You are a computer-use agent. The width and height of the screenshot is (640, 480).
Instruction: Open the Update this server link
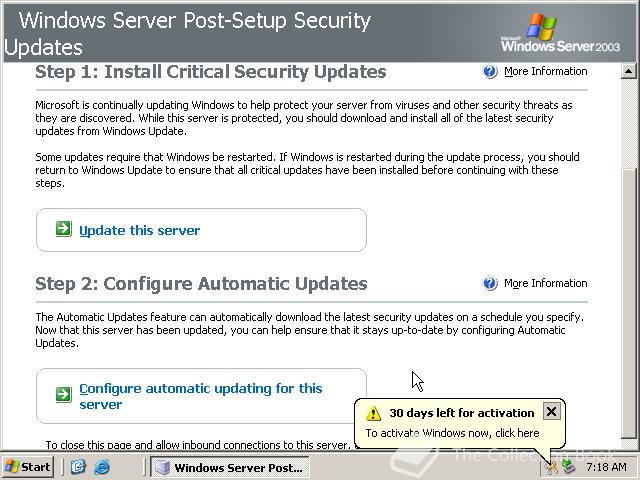point(140,230)
